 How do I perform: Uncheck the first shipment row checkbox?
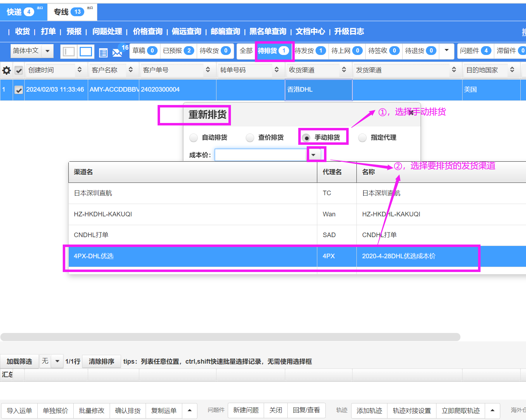19,90
